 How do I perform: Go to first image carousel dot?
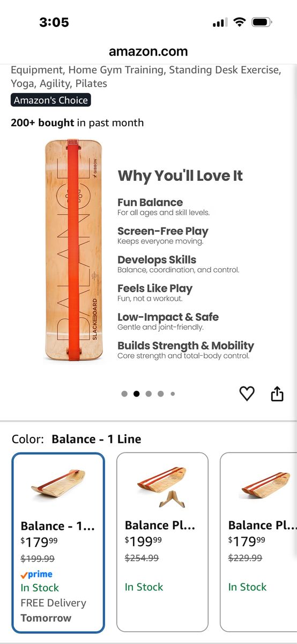124,394
